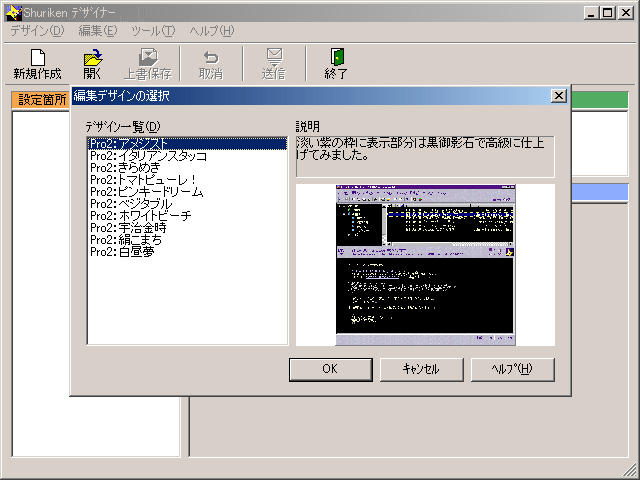Open the ツール(T) menu

click(153, 31)
